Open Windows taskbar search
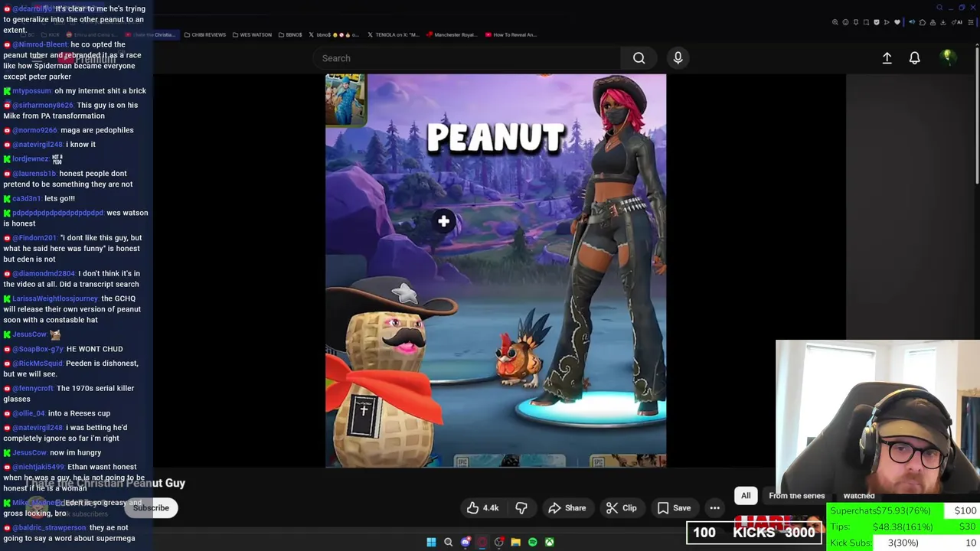Screen dimensions: 980x551 pyautogui.click(x=449, y=542)
